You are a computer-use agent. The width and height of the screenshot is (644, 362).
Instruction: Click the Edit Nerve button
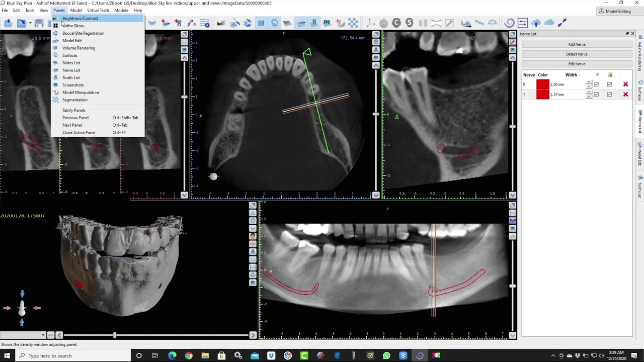577,64
